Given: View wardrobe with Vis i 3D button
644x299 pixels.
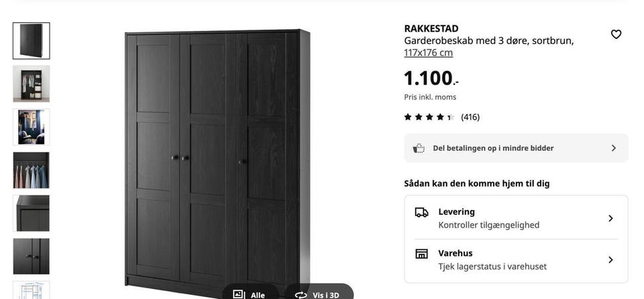Looking at the screenshot, I should tap(319, 294).
